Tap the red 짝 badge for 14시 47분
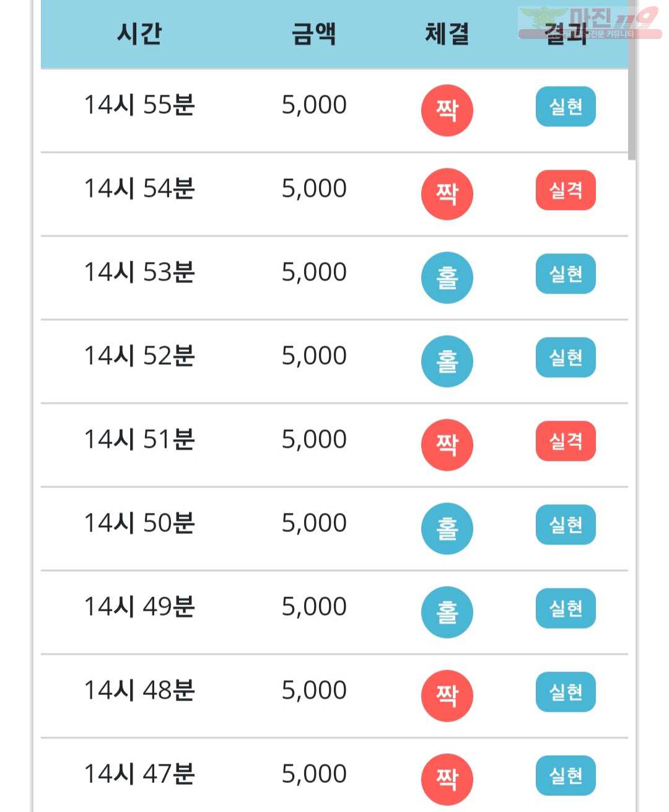669x812 pixels. pos(447,779)
